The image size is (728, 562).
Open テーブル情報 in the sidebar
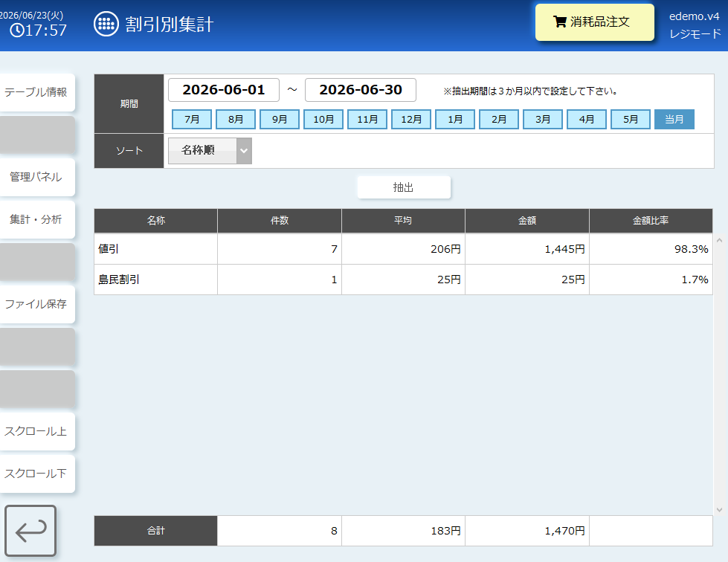click(36, 92)
